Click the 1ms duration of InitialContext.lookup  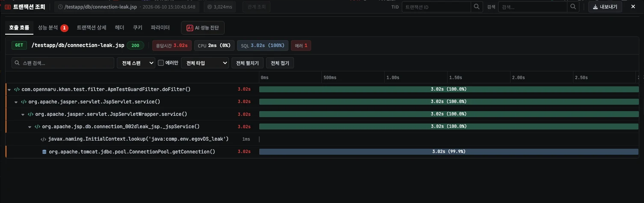[246, 139]
